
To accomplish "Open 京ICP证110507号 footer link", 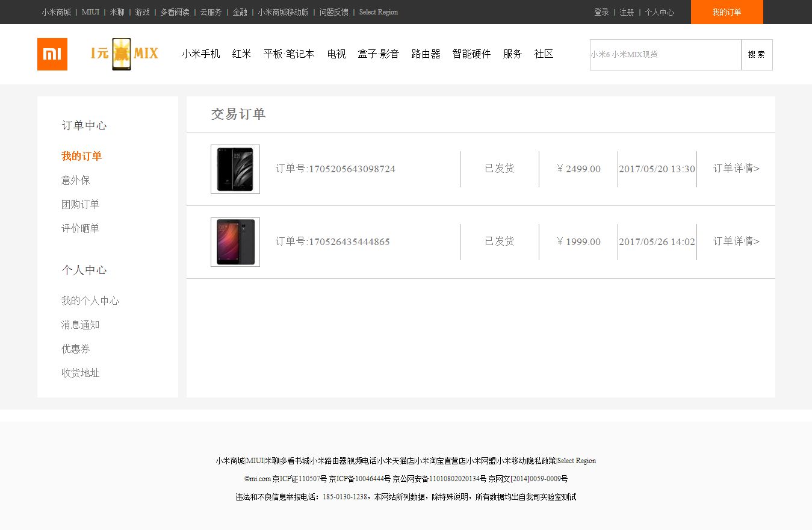I will coord(300,479).
